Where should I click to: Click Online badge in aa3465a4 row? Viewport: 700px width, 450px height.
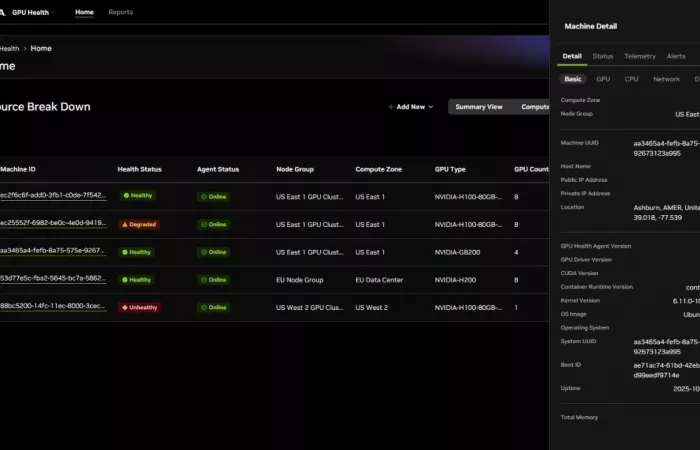(213, 252)
